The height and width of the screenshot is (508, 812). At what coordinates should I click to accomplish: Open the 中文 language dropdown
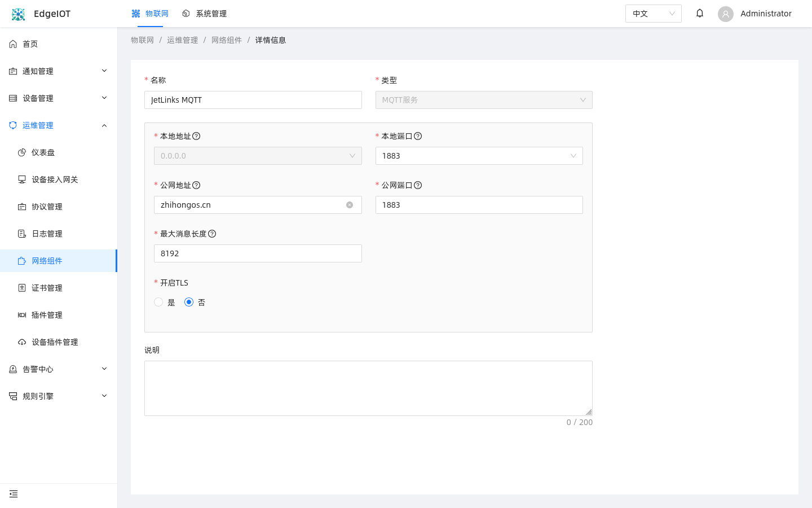coord(654,14)
